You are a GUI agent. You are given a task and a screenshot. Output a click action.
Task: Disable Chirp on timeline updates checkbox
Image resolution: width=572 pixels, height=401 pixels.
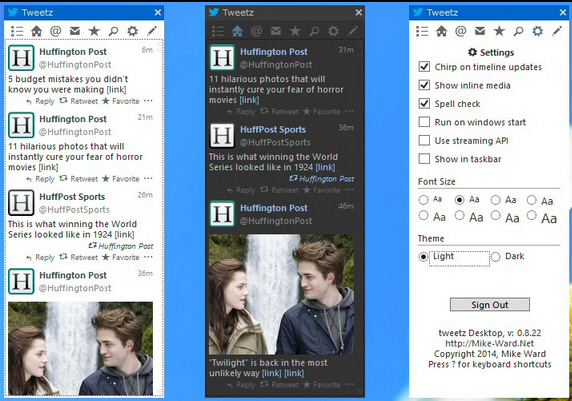424,66
